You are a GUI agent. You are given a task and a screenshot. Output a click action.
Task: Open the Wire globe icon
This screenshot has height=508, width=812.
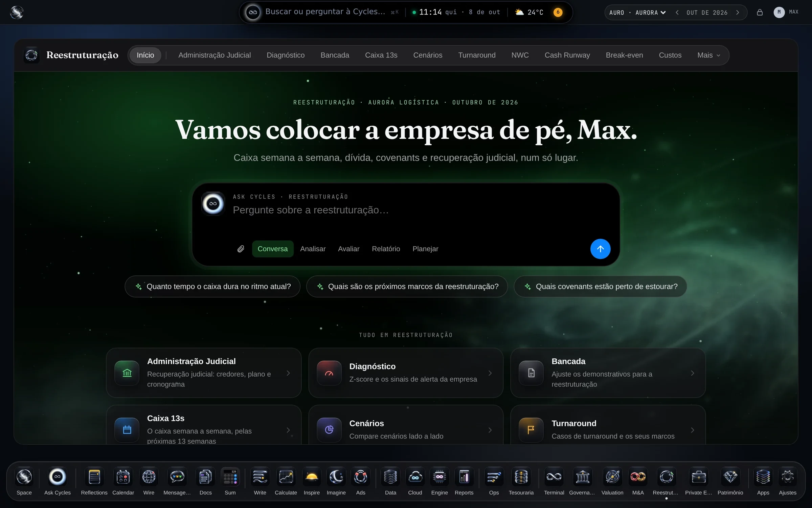(149, 477)
